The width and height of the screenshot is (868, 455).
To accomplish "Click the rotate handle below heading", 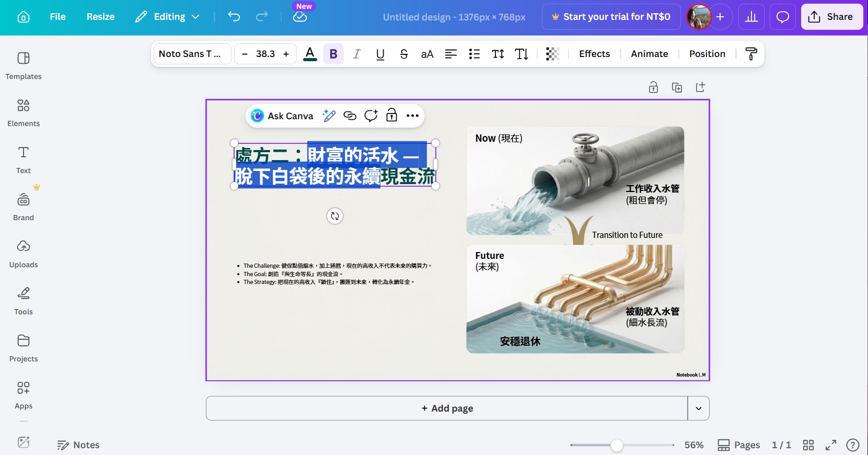I will tap(335, 216).
